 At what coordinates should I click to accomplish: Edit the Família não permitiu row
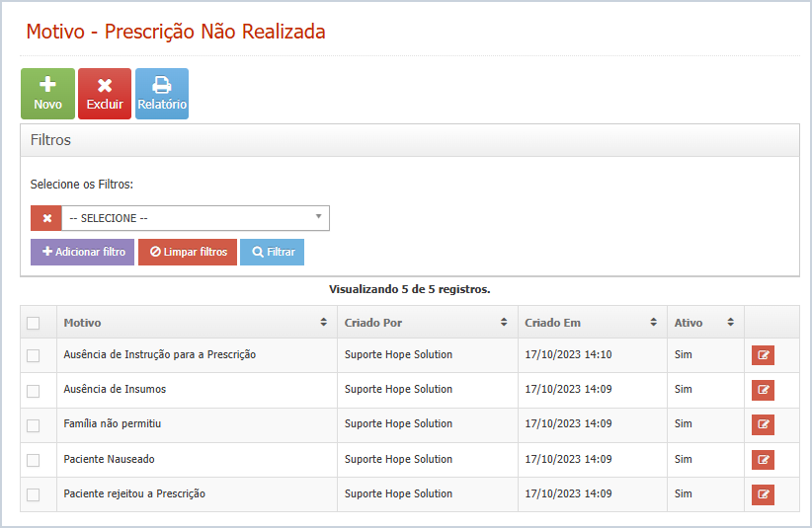tap(763, 424)
